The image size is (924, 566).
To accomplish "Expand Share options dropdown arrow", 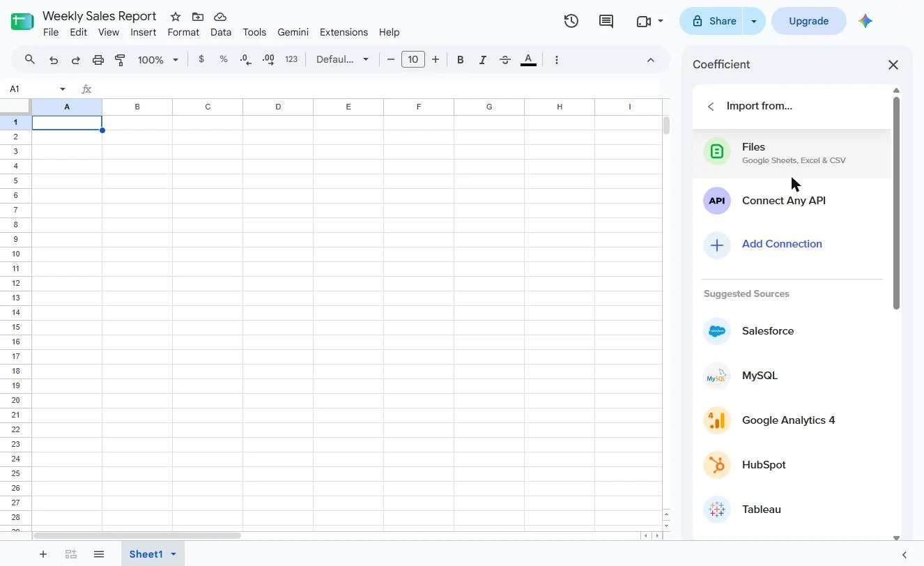I will 754,21.
